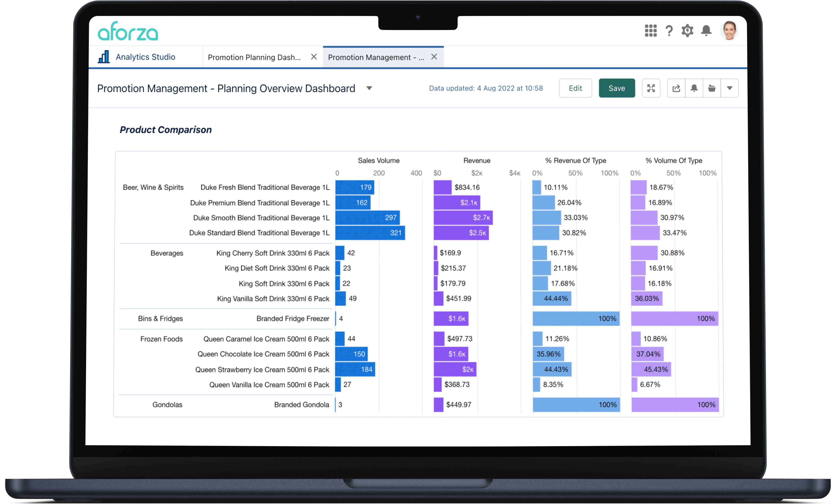Select the 150 sales volume bar
837x504 pixels.
(351, 354)
